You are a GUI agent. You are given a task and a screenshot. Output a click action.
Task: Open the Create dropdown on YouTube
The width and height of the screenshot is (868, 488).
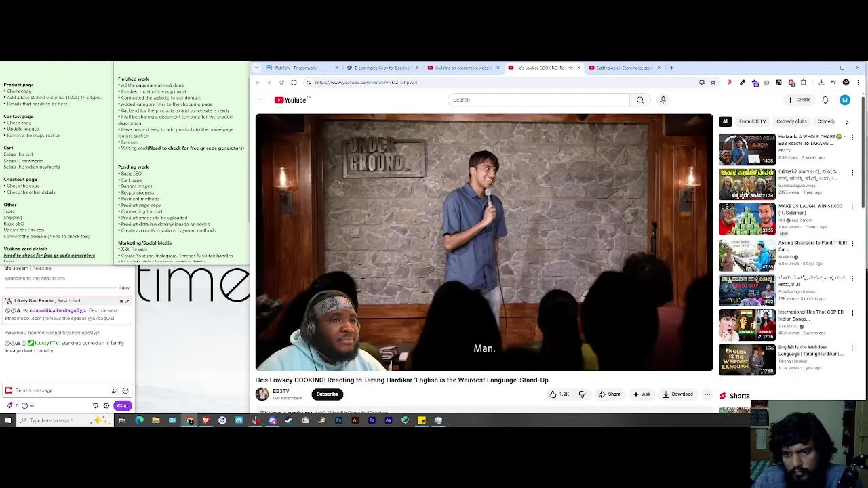point(799,100)
